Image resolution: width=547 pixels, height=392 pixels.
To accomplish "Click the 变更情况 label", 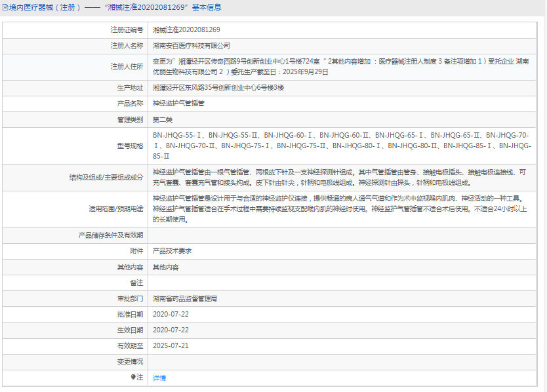I will (x=130, y=362).
